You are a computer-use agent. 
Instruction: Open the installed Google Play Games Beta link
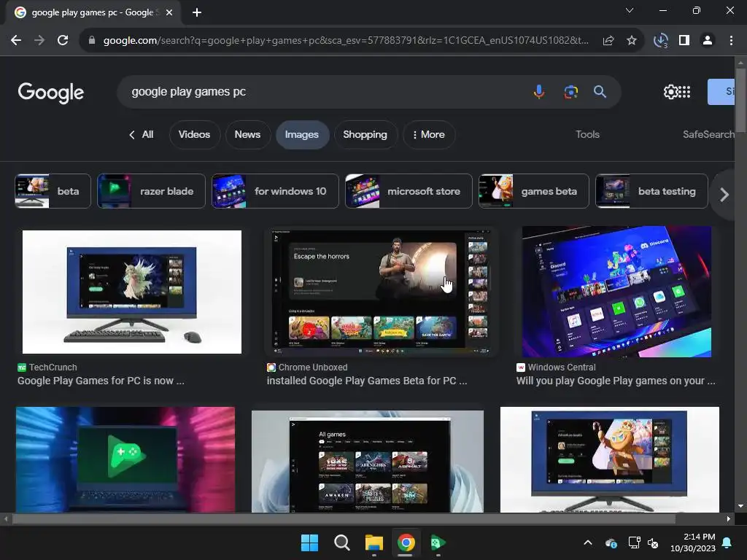(367, 381)
